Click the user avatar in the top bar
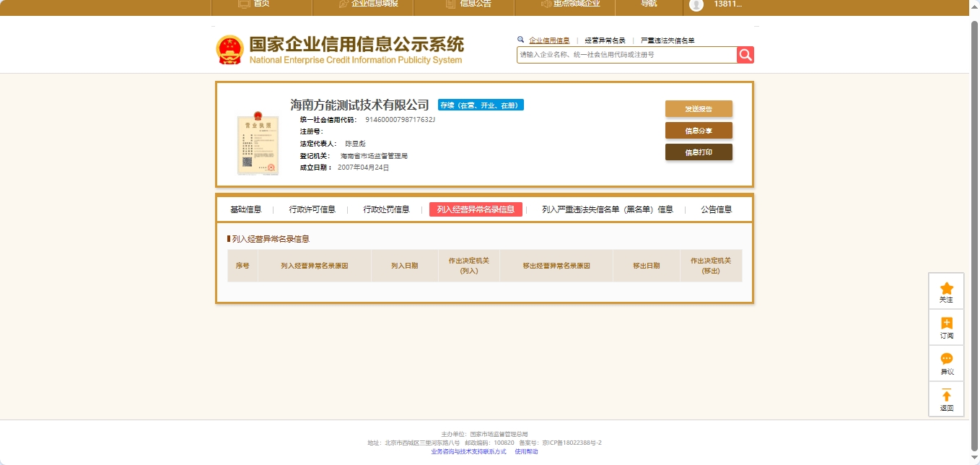 point(696,4)
